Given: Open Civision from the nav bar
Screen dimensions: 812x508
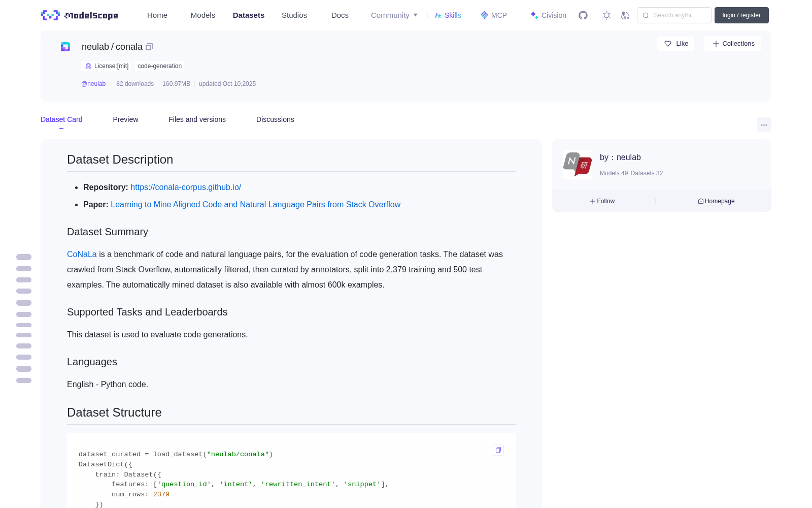Looking at the screenshot, I should pyautogui.click(x=548, y=15).
